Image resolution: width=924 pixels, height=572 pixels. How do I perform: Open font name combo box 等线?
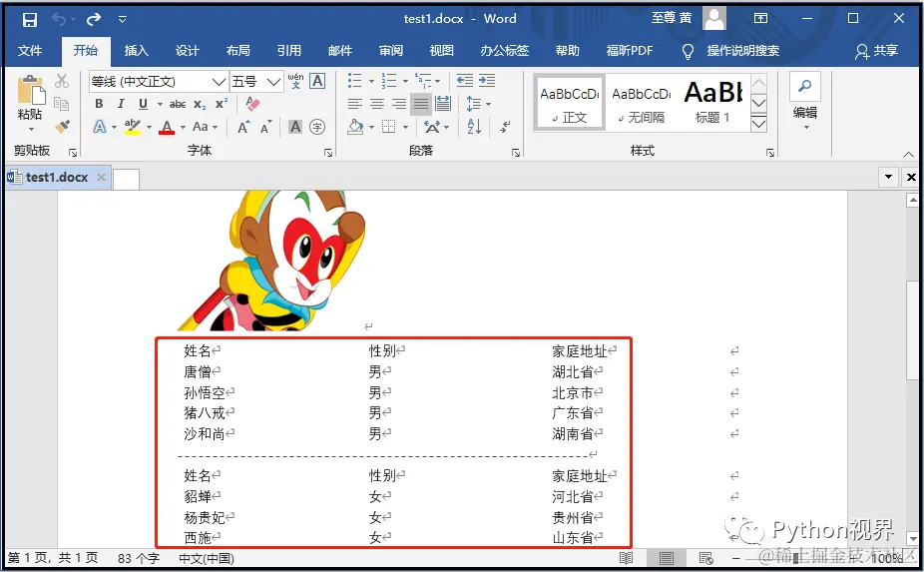(158, 82)
